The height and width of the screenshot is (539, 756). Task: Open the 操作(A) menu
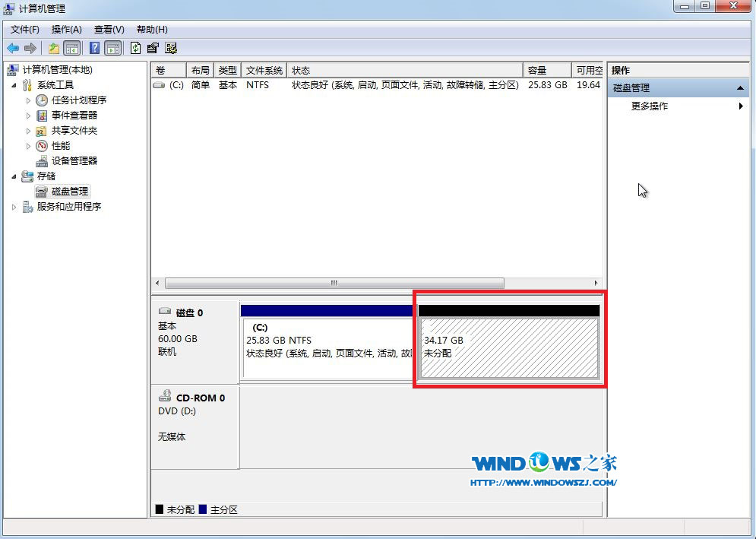[x=66, y=29]
